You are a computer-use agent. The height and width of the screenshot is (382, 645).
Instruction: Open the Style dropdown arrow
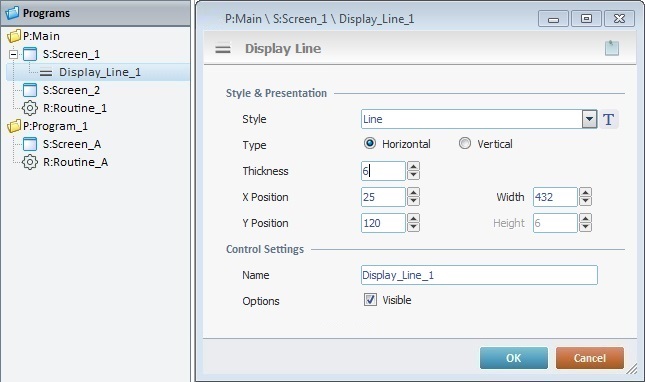[589, 119]
